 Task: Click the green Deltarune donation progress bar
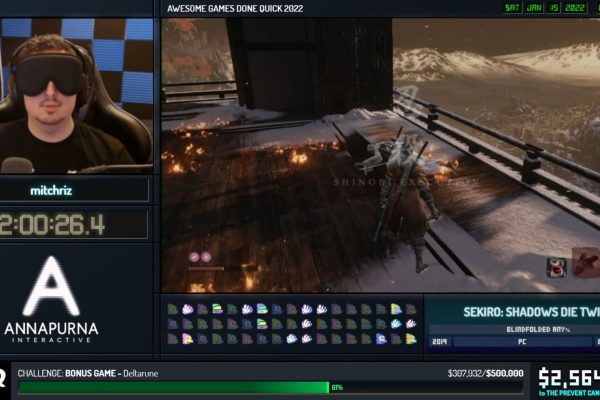(x=173, y=387)
